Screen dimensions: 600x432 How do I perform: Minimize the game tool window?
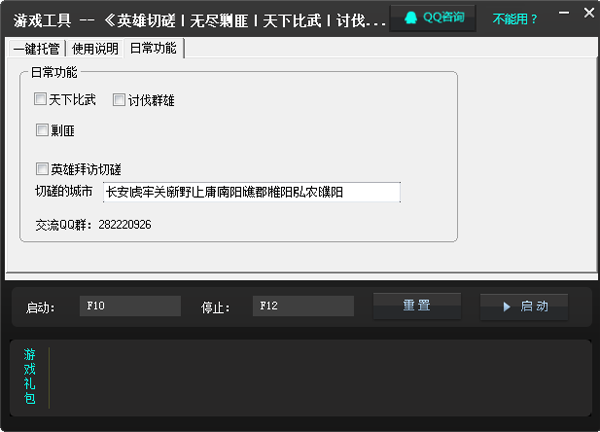pos(564,13)
